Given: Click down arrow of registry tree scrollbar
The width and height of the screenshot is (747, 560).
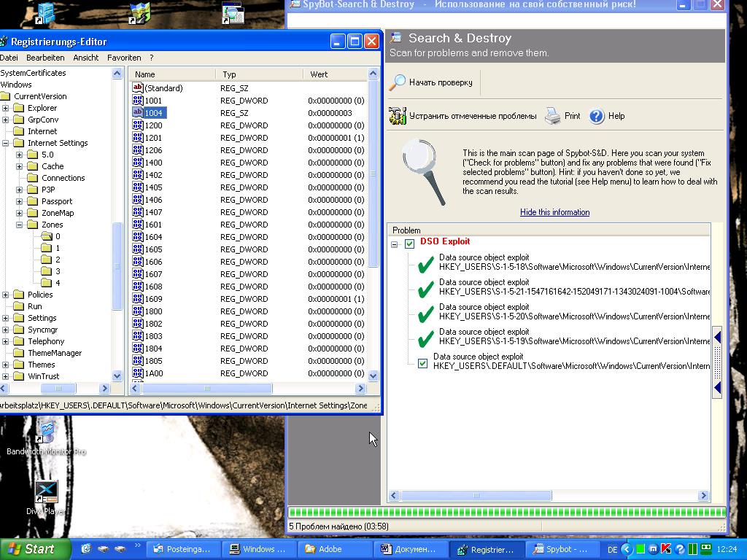Looking at the screenshot, I should (117, 376).
